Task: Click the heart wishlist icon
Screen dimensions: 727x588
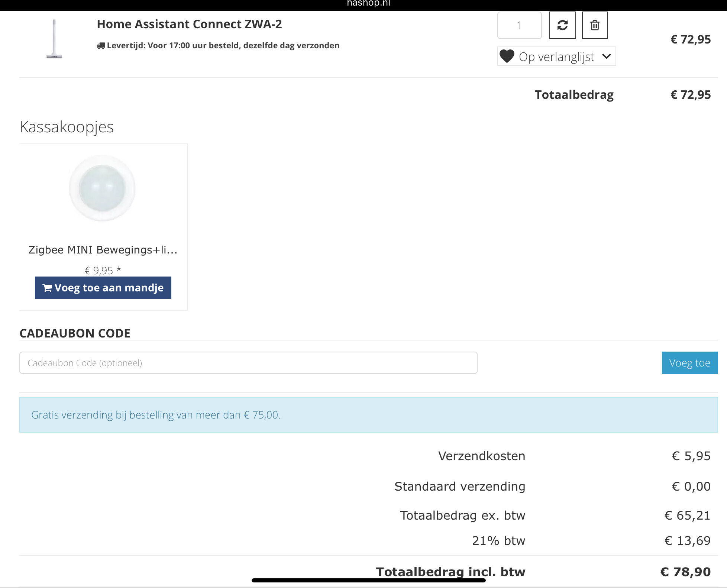Action: 507,56
